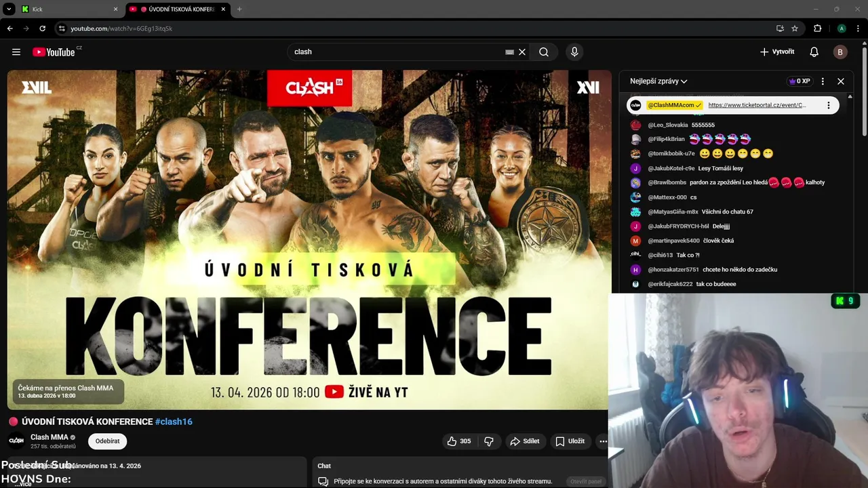Image resolution: width=868 pixels, height=488 pixels.
Task: Open the ticketportal.cz pinned link
Action: click(x=757, y=105)
